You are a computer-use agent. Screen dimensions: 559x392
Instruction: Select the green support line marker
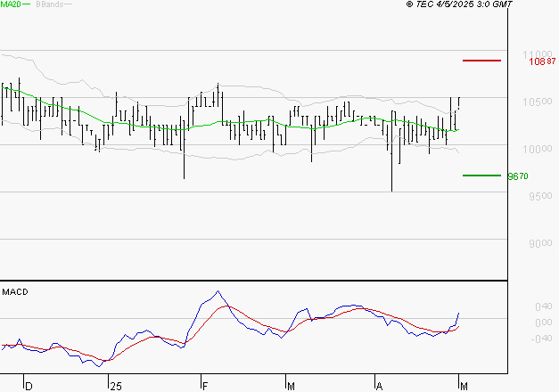(481, 176)
